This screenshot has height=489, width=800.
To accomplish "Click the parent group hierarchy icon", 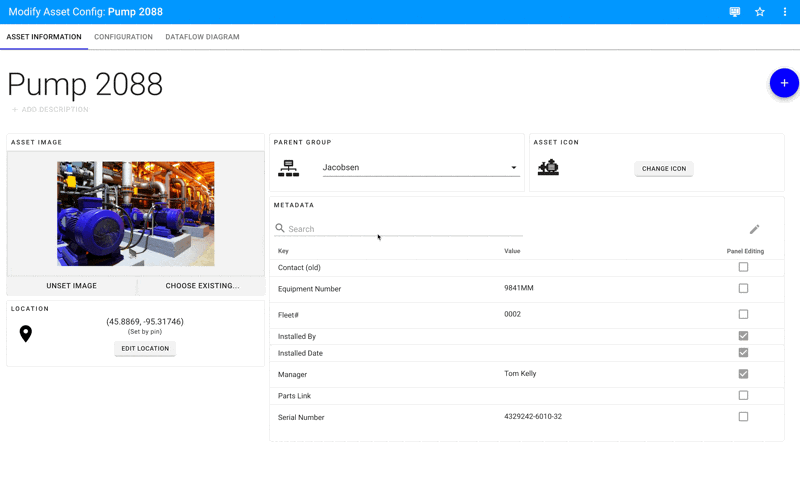I will click(x=289, y=168).
